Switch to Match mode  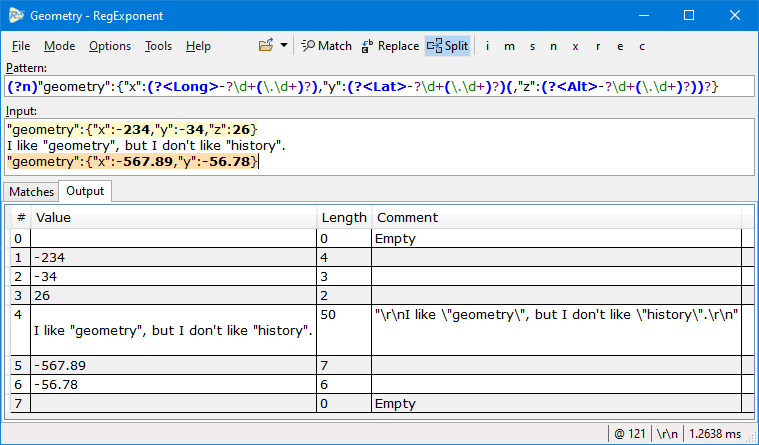tap(326, 46)
